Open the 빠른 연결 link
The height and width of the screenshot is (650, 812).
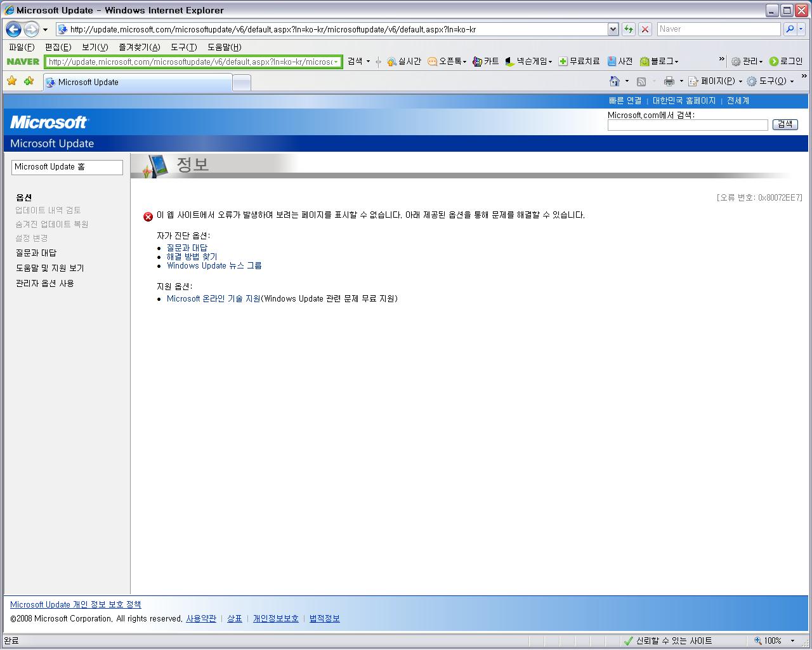coord(625,101)
